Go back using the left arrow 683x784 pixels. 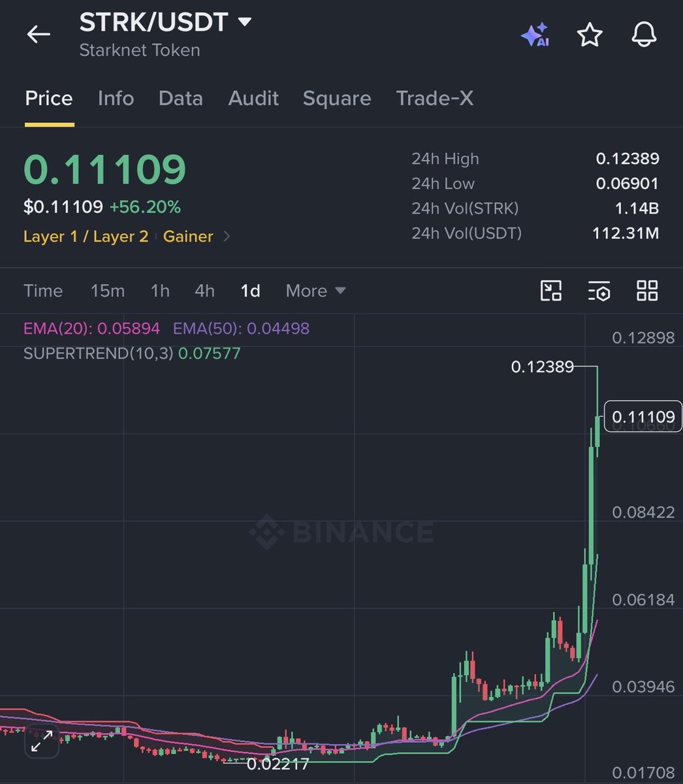(x=39, y=35)
